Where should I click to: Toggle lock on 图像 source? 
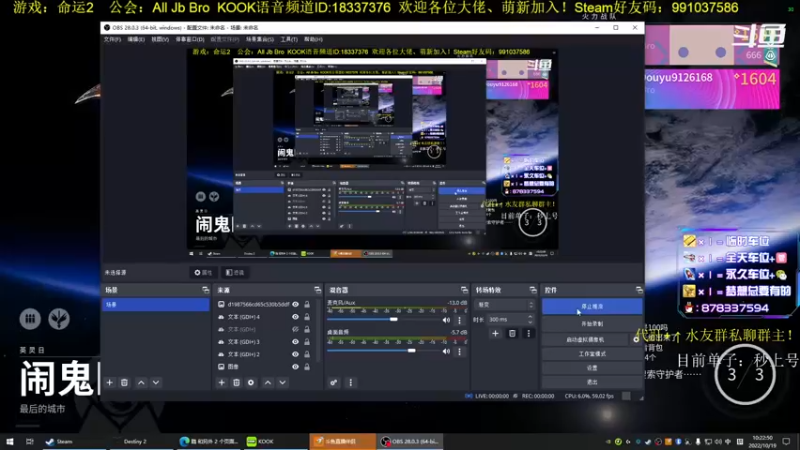(x=307, y=366)
